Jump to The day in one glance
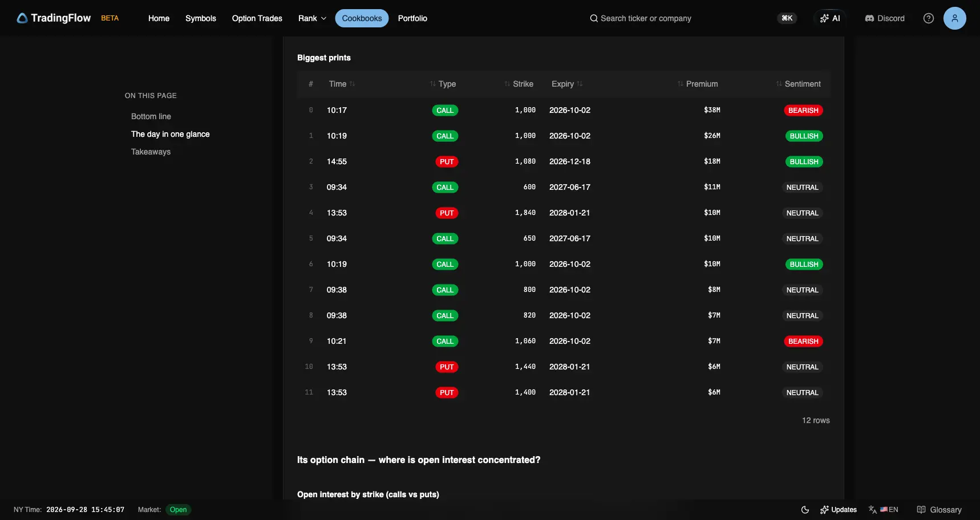Image resolution: width=980 pixels, height=520 pixels. [171, 134]
